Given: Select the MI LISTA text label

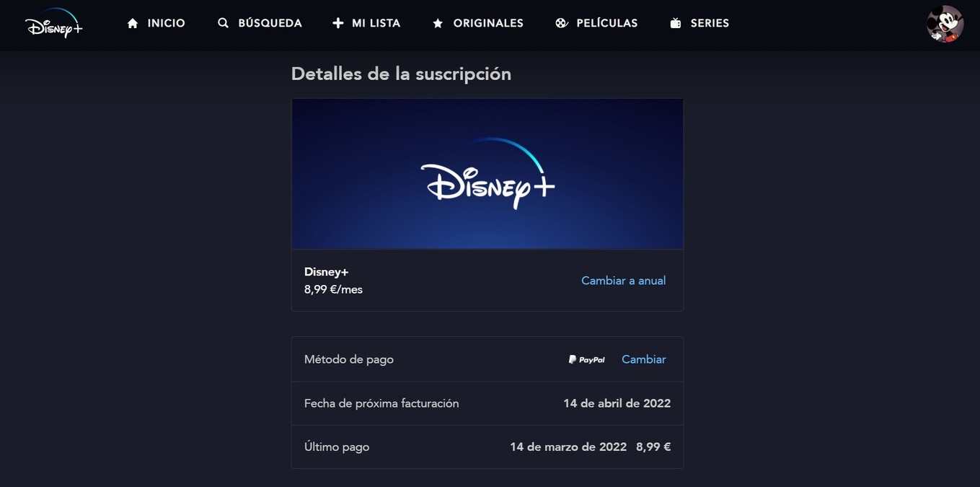Looking at the screenshot, I should 376,23.
